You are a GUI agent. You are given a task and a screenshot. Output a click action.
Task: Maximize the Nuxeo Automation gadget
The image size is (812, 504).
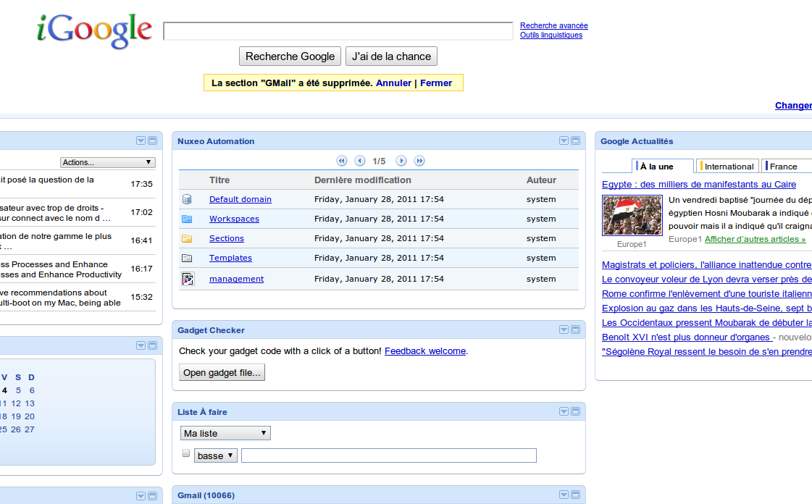point(575,140)
